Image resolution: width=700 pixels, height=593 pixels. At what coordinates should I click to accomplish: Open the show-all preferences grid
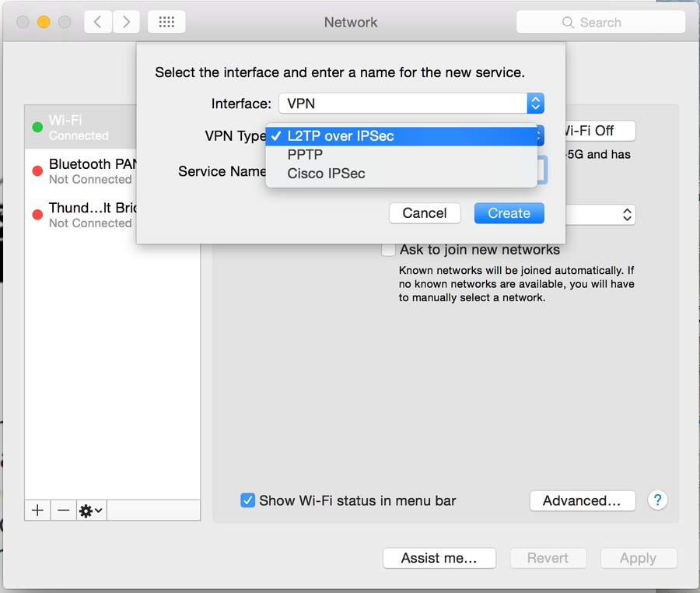coord(166,22)
